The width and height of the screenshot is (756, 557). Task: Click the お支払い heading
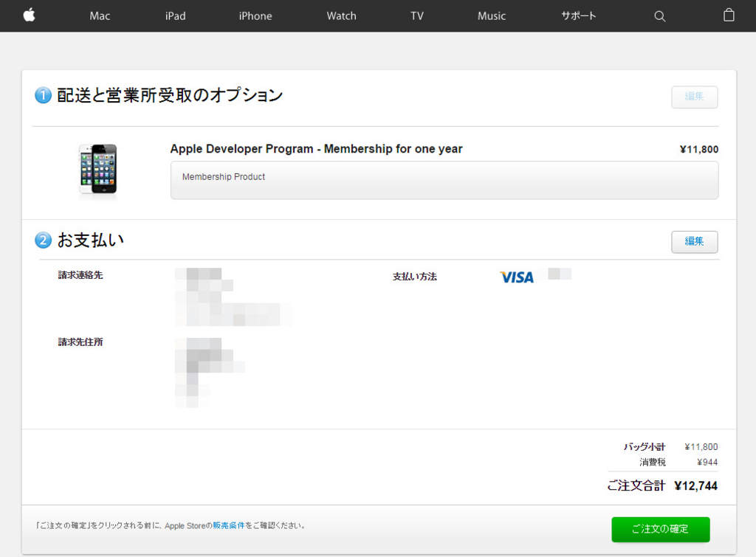click(91, 240)
